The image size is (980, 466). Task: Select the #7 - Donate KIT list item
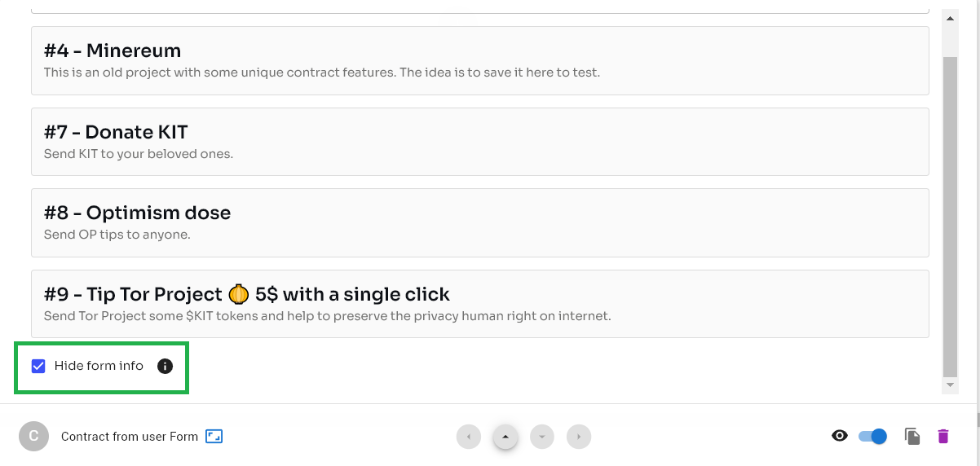click(x=479, y=142)
